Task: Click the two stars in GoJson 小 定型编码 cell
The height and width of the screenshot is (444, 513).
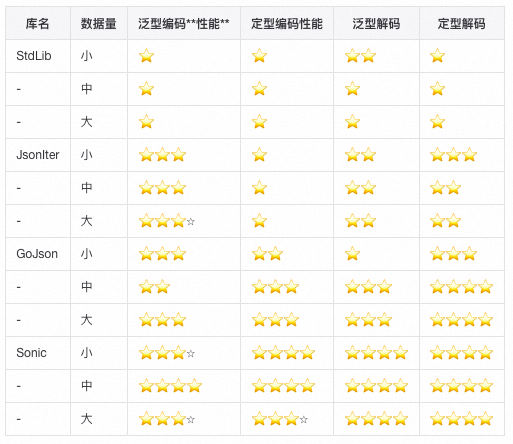Action: [268, 254]
